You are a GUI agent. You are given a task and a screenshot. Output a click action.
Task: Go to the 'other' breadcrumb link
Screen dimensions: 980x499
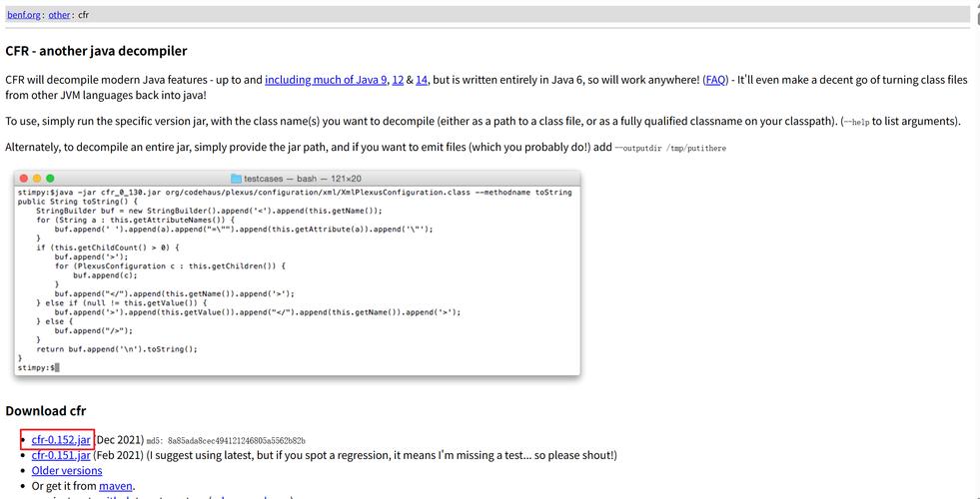point(59,15)
